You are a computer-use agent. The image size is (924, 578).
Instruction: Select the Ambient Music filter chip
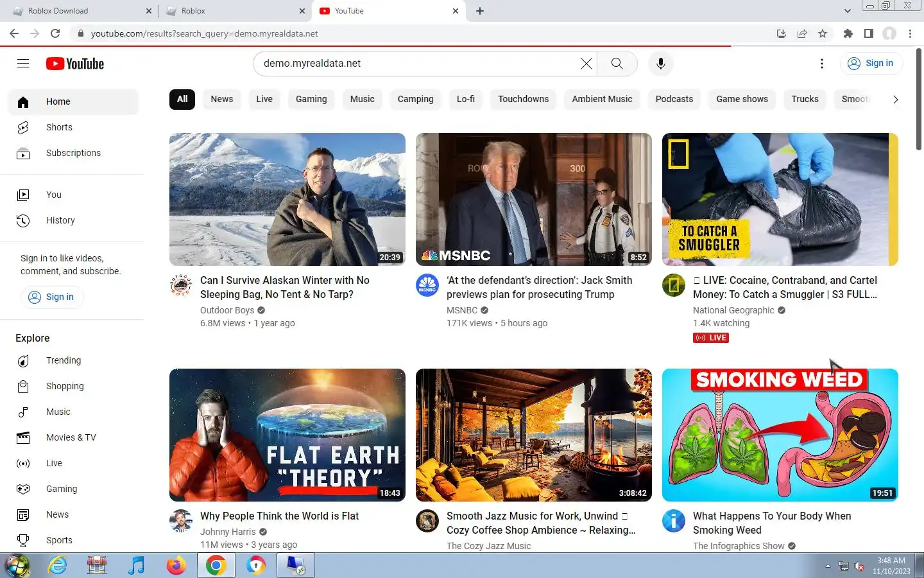[x=602, y=99]
